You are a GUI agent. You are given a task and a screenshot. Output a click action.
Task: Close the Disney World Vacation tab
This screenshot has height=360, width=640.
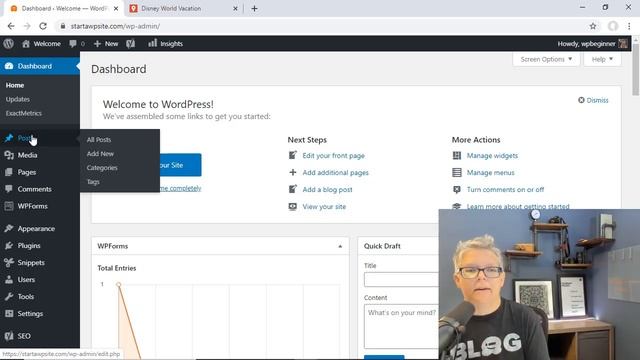click(235, 8)
